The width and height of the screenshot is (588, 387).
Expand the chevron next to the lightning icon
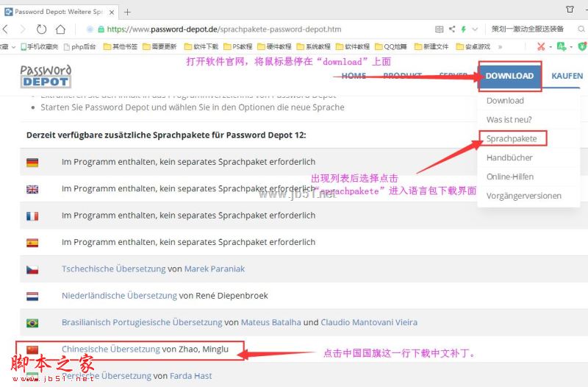475,29
